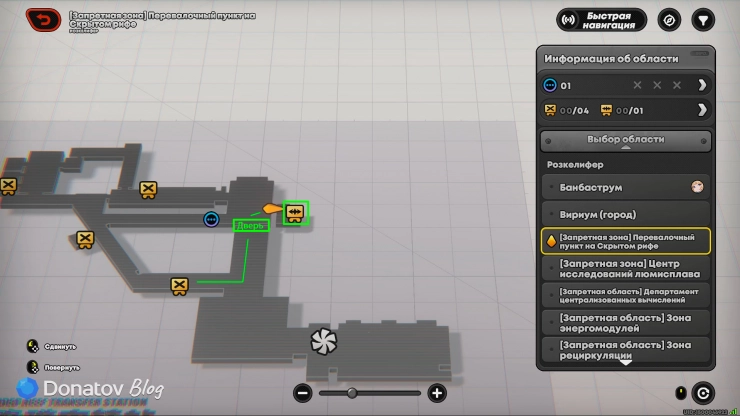
Task: Select the Банбаструм area
Action: [626, 187]
